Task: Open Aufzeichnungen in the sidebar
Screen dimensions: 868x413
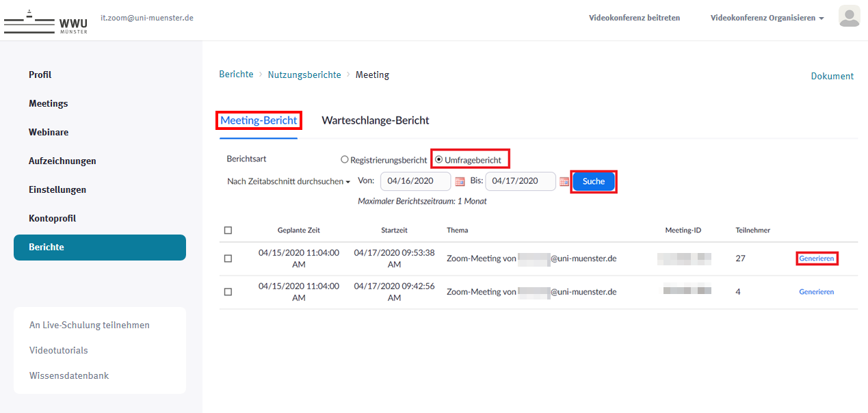Action: [62, 161]
